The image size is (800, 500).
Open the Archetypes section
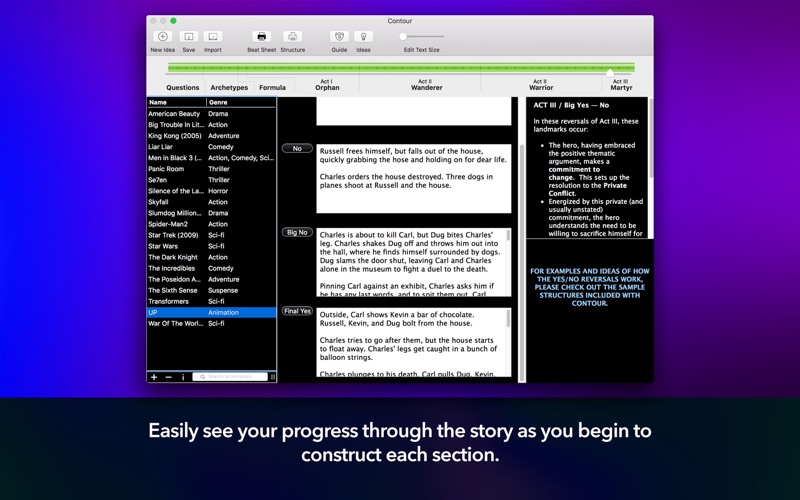click(x=229, y=88)
